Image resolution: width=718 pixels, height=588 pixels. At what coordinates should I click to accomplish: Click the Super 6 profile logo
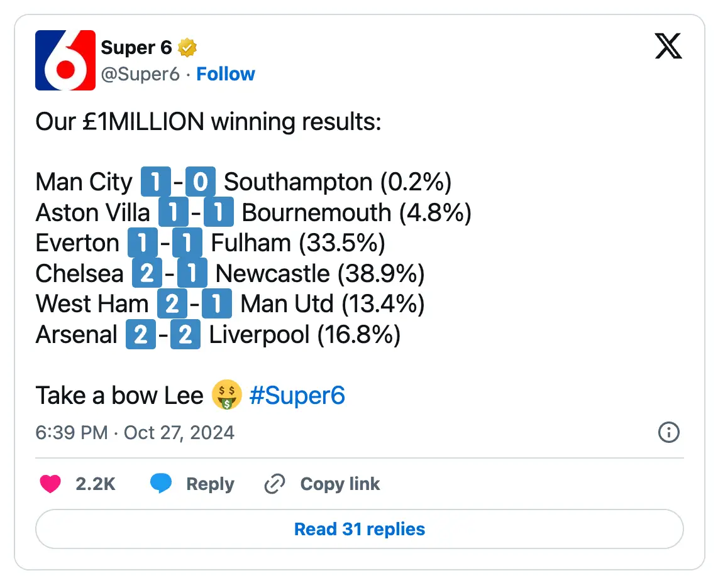pyautogui.click(x=65, y=60)
